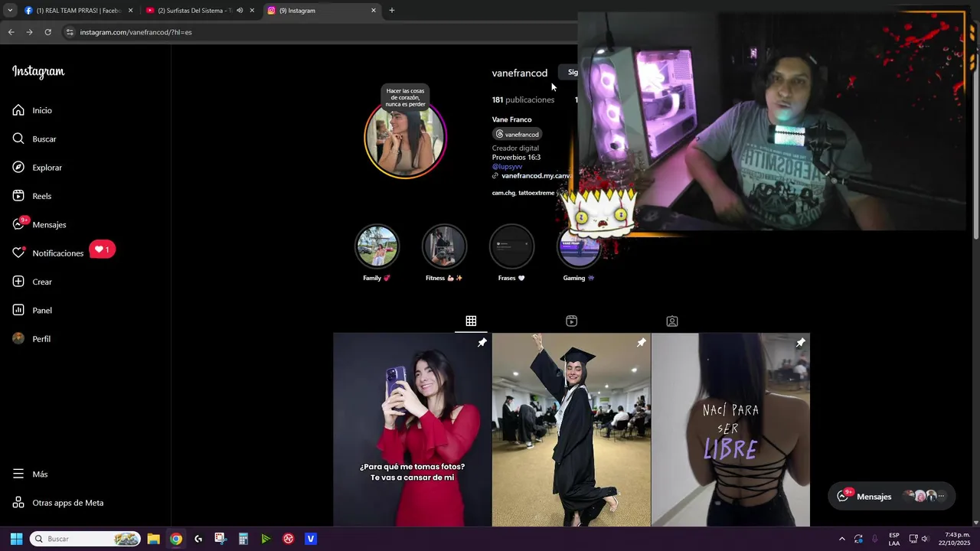Screen dimensions: 980x551
Task: Show hidden system tray icons
Action: tap(842, 539)
